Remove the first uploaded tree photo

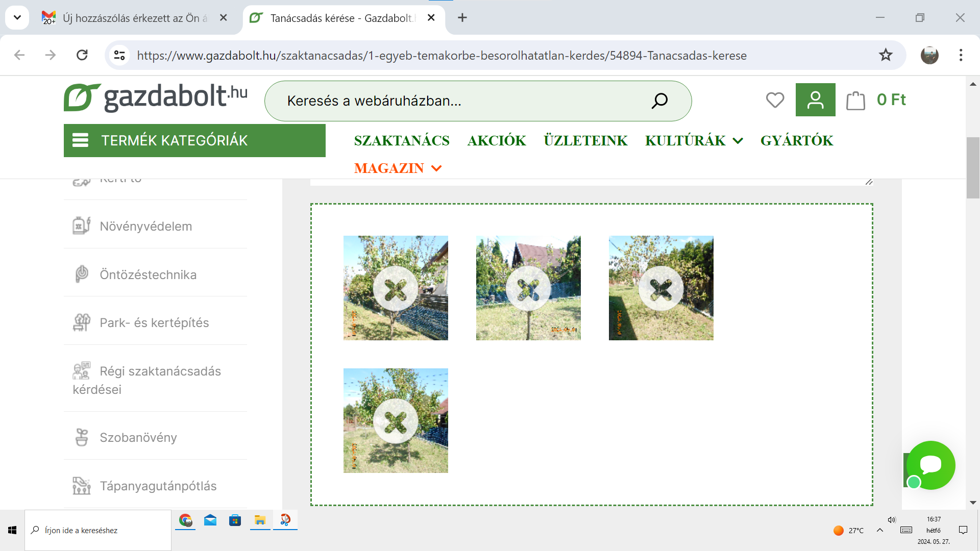[x=396, y=289]
